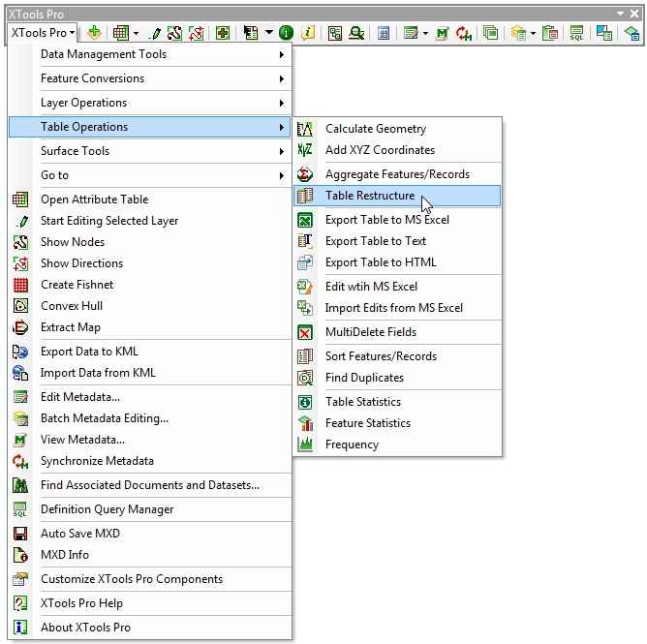Open Customize XTools Pro Components
This screenshot has width=647, height=644.
pyautogui.click(x=150, y=579)
